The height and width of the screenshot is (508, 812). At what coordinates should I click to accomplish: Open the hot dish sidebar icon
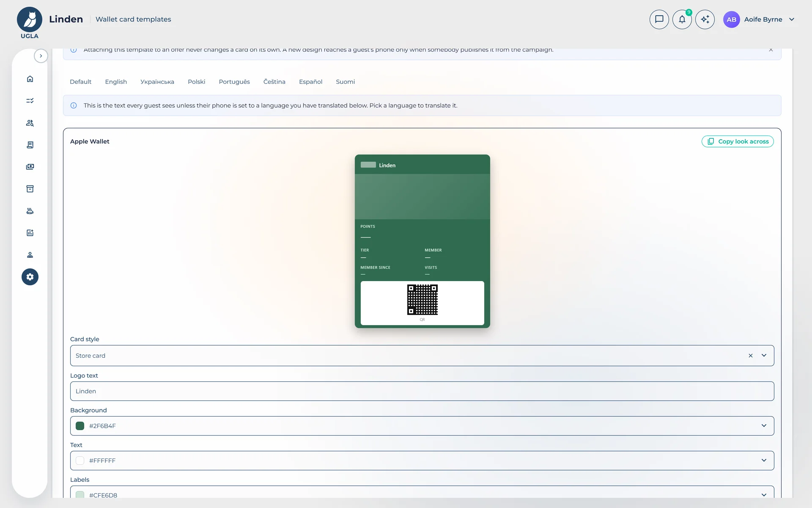(x=30, y=211)
